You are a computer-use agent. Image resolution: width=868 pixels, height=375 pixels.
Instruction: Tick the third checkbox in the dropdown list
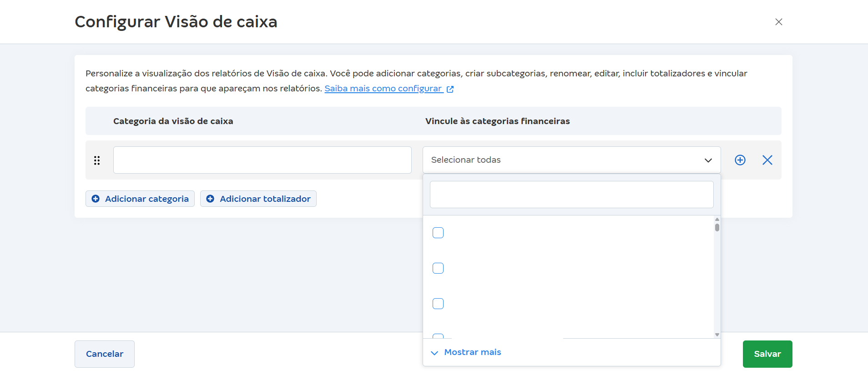[438, 304]
